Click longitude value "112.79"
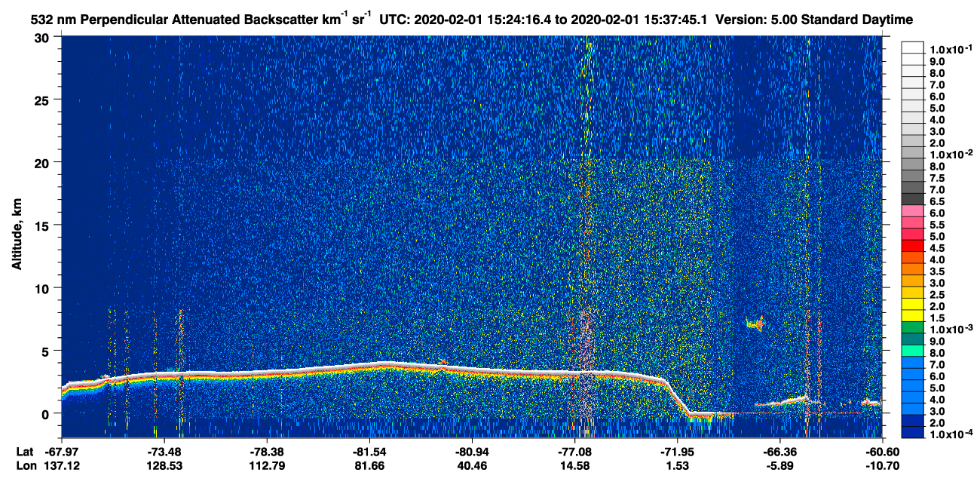 (268, 465)
